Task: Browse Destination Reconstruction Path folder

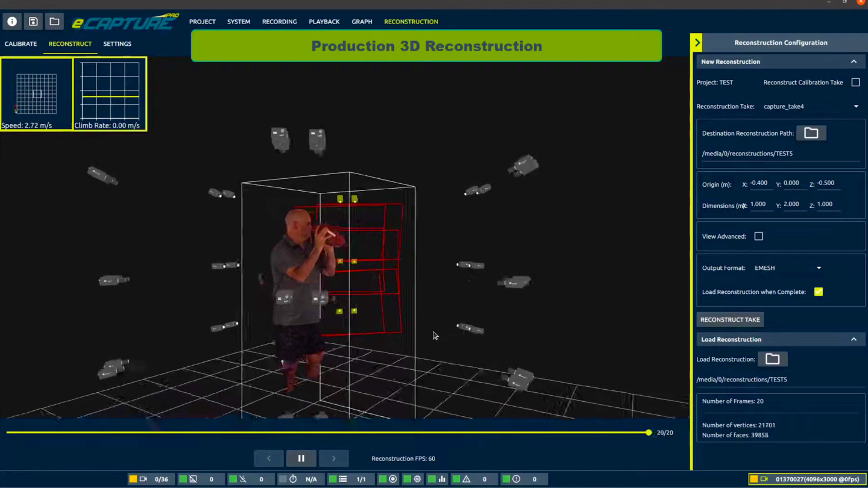Action: tap(811, 133)
